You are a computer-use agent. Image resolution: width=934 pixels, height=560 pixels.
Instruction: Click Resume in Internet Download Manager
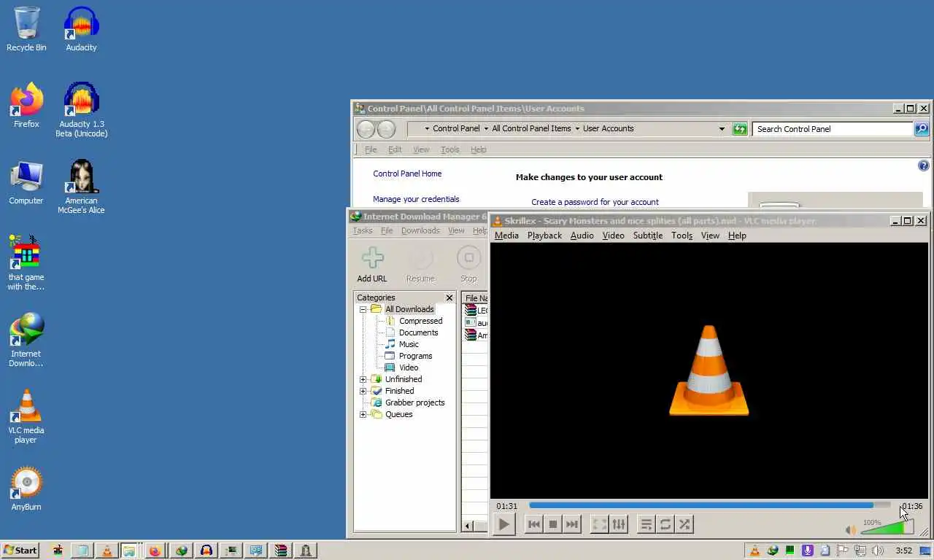pos(420,264)
